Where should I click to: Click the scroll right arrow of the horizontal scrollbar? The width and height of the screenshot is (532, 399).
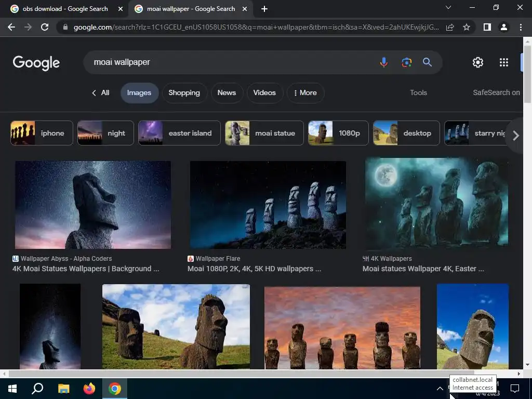point(519,374)
